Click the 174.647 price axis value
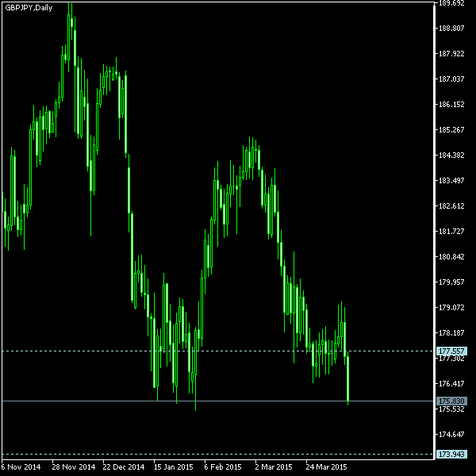 coord(451,435)
